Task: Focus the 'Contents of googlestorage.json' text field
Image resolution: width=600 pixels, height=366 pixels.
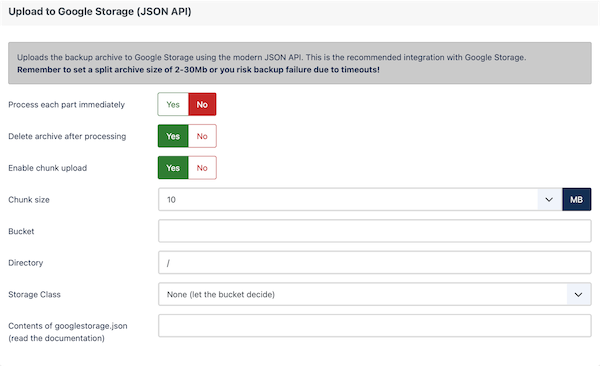Action: tap(375, 326)
